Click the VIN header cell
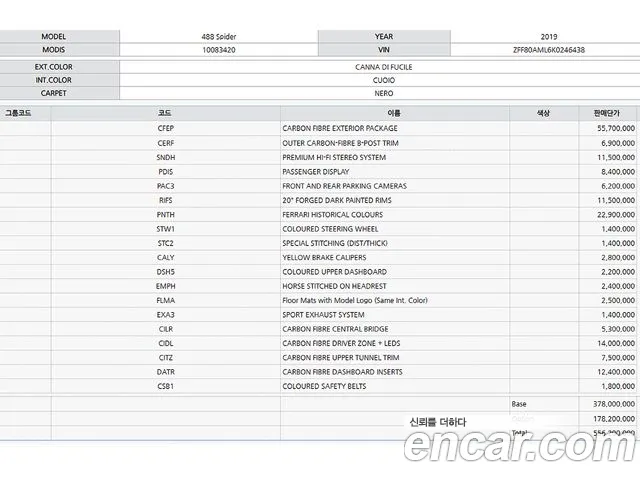640x480 pixels. pyautogui.click(x=384, y=50)
